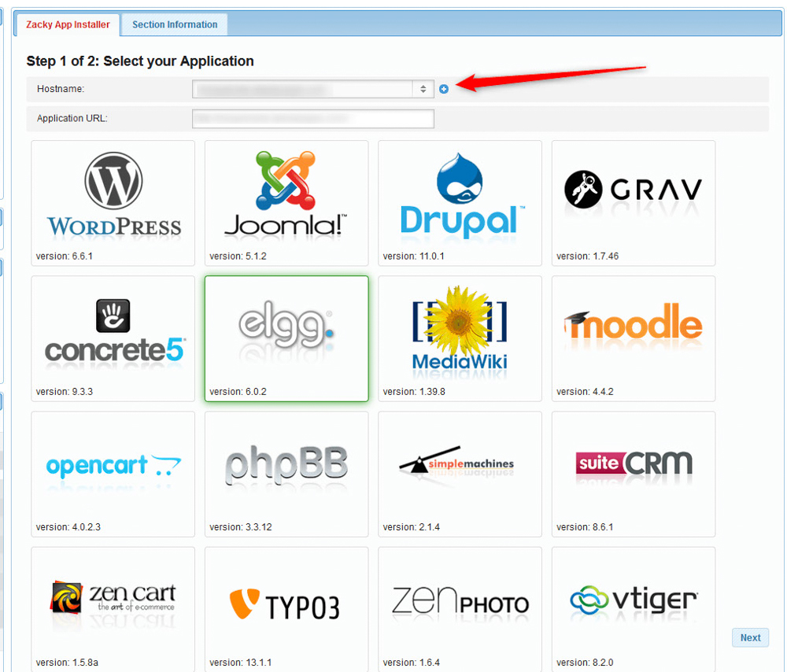
Task: Select the Moodle application icon
Action: pos(633,338)
